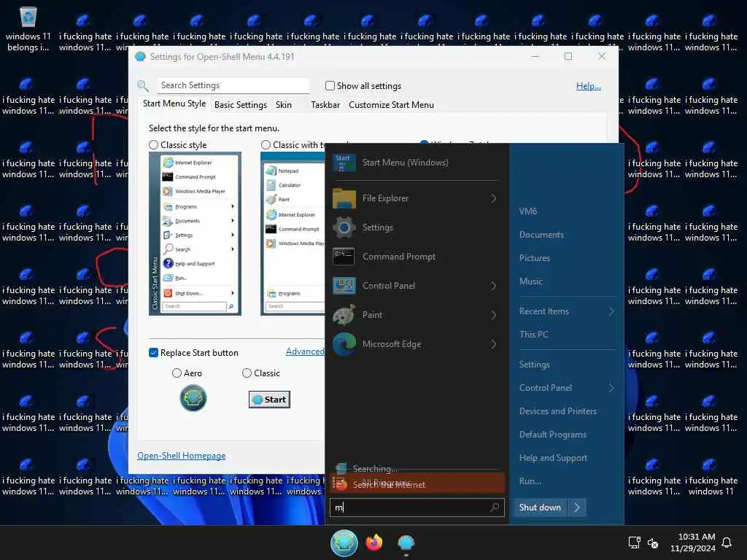Click the magnifier icon in start search box

[495, 507]
